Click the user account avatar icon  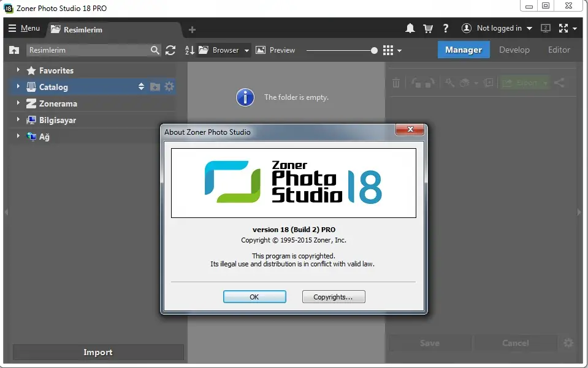(x=466, y=28)
